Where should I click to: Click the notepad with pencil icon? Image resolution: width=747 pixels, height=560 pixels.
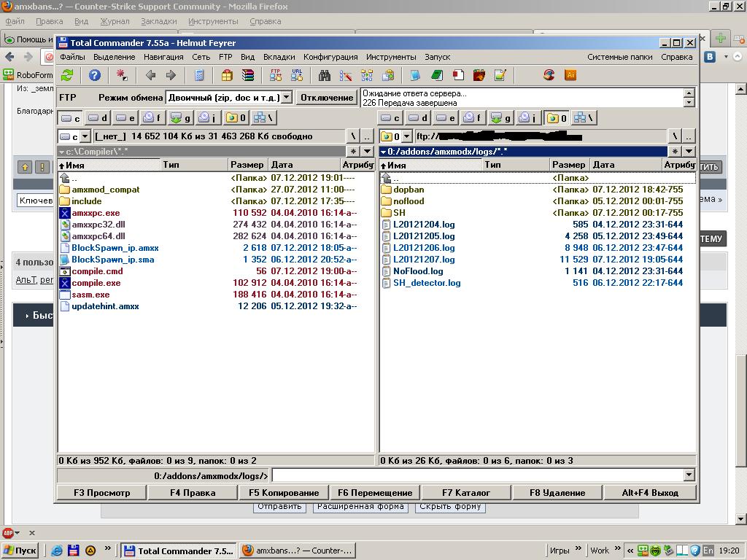coord(500,75)
